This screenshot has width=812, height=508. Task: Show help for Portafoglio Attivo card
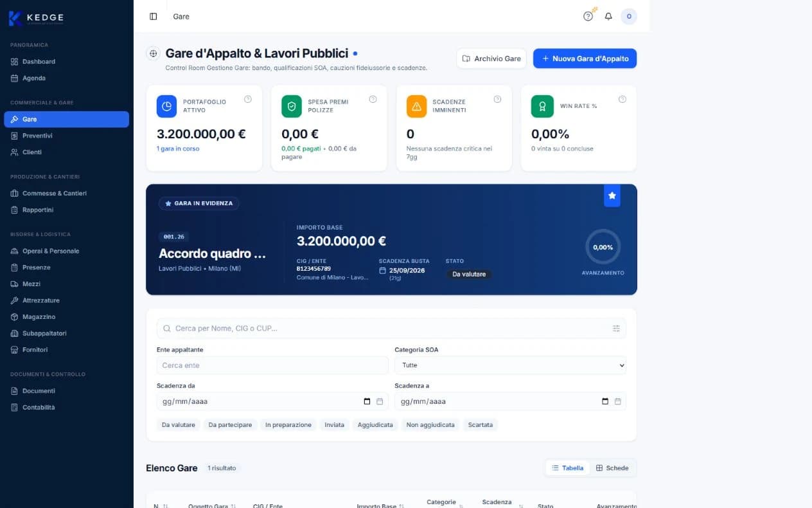[x=248, y=99]
